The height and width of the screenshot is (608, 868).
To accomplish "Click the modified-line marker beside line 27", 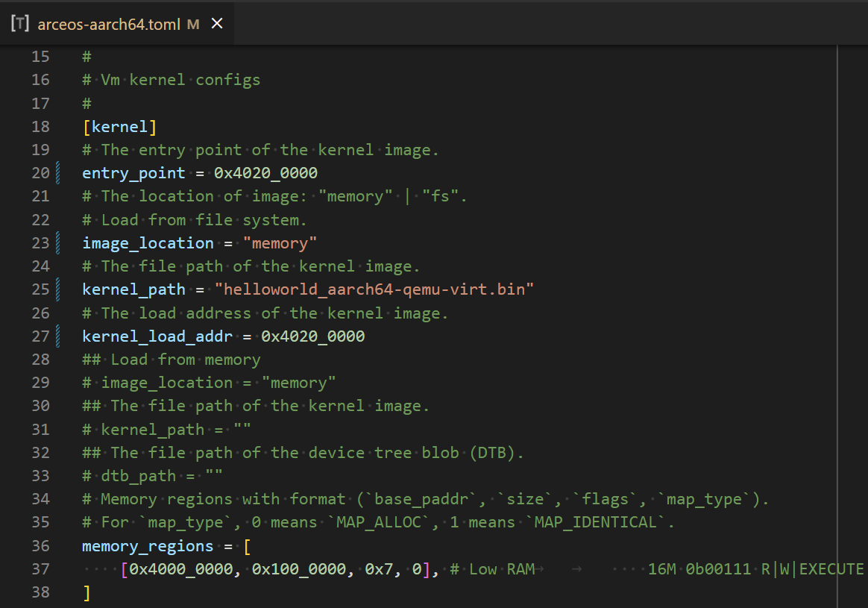I will point(58,336).
